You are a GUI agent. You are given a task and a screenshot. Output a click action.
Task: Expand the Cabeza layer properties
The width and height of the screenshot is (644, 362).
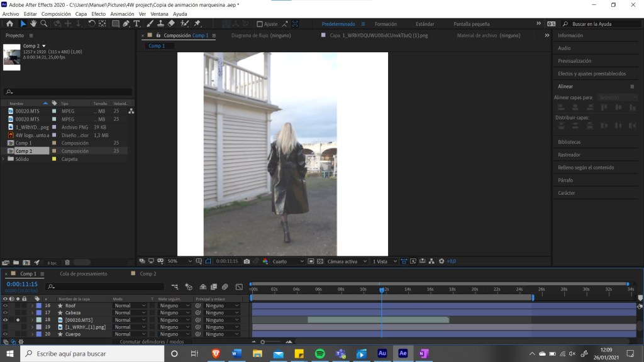click(31, 312)
